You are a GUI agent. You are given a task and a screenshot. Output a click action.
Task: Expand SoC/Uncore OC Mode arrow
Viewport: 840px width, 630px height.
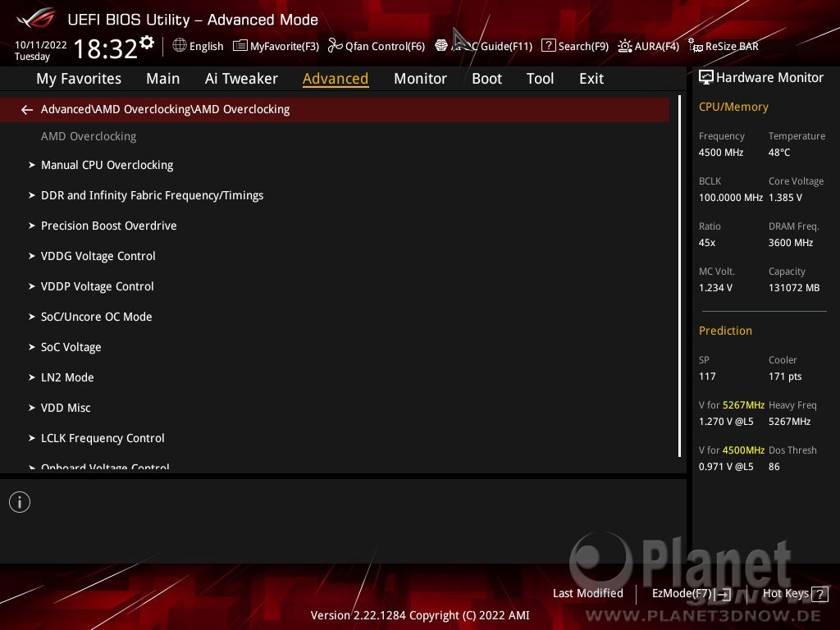[x=32, y=317]
